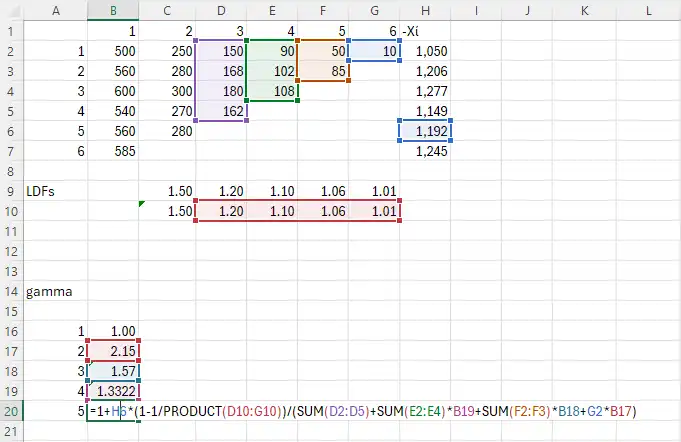Select the cell labeled LDFs
The image size is (681, 442).
coord(55,190)
